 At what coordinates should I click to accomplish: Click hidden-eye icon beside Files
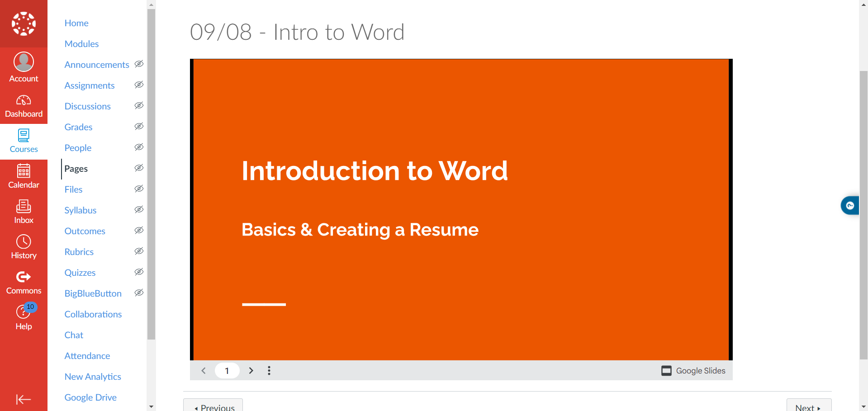point(139,189)
